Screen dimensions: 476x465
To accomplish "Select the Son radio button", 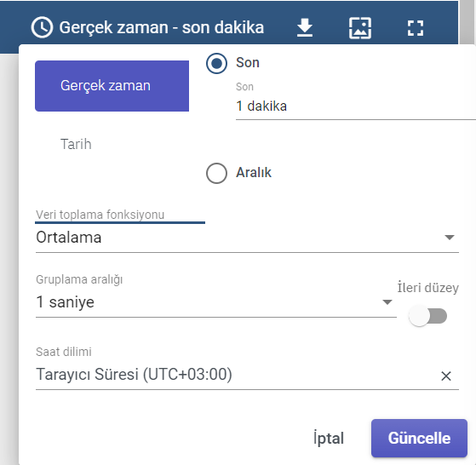I will point(216,63).
